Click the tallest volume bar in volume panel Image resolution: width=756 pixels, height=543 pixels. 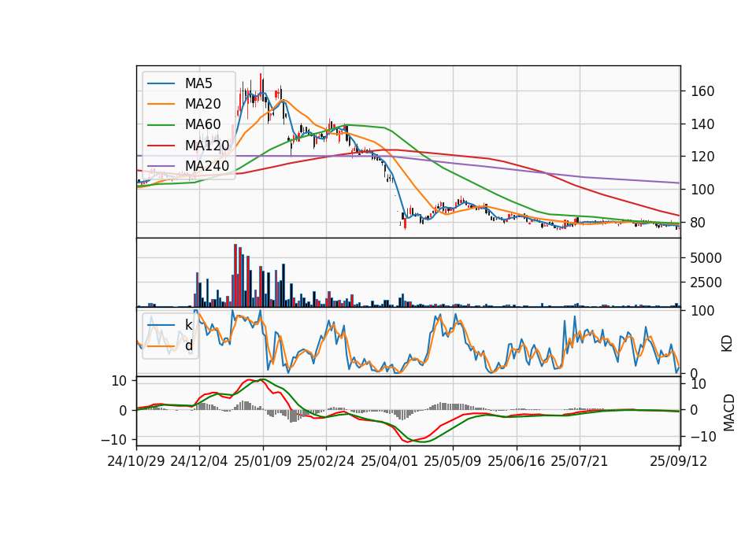tap(235, 275)
